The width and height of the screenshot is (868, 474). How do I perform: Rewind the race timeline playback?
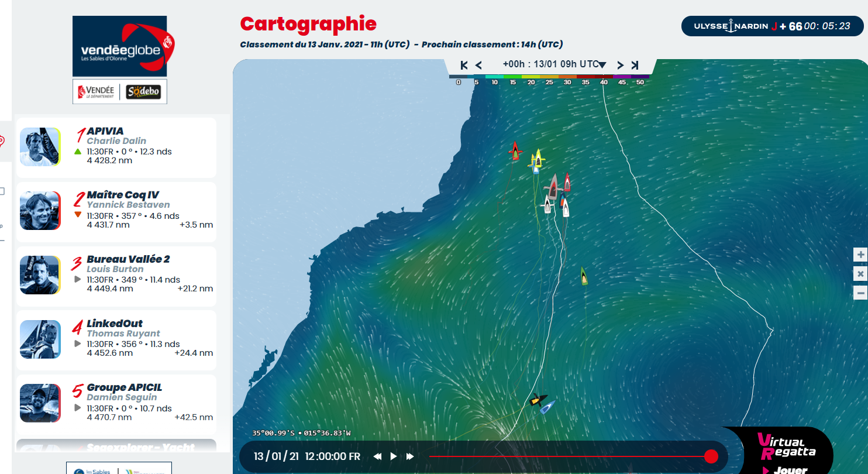click(378, 456)
